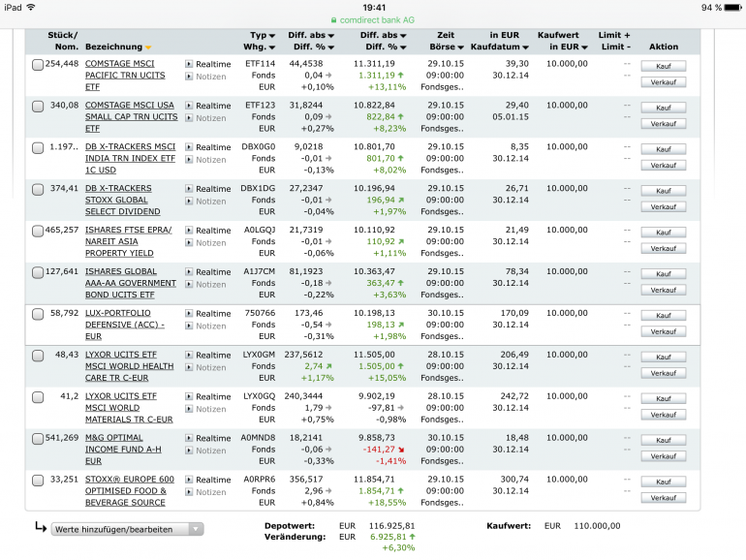Click Depotwert value 116.925,81
This screenshot has height=560, width=746.
point(392,526)
